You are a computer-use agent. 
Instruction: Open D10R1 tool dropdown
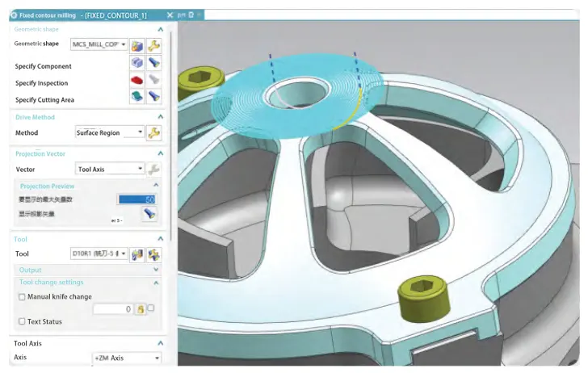(x=99, y=254)
